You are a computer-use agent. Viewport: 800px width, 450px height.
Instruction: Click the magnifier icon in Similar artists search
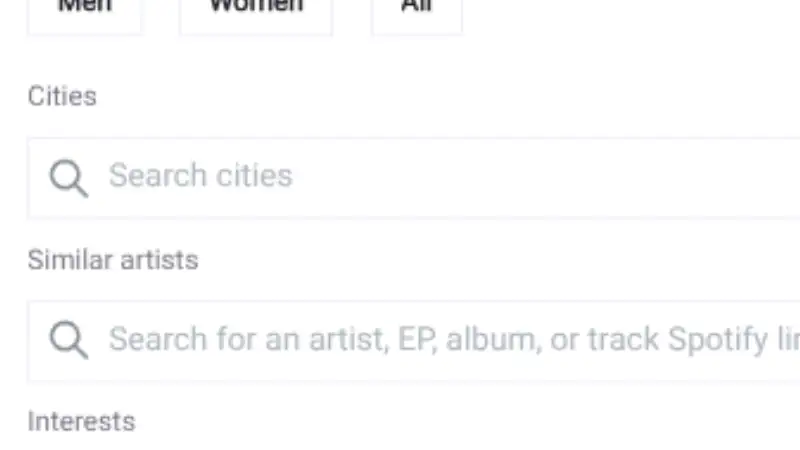point(68,341)
